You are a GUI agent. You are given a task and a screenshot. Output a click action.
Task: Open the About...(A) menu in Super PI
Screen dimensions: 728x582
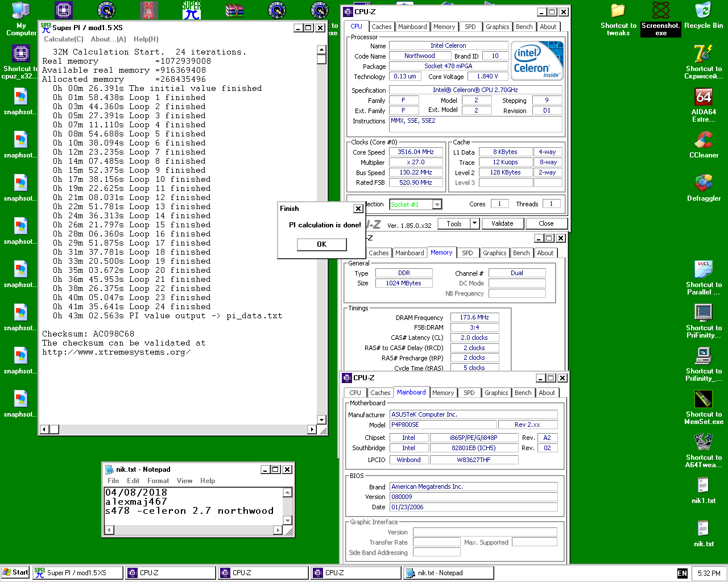pos(109,39)
